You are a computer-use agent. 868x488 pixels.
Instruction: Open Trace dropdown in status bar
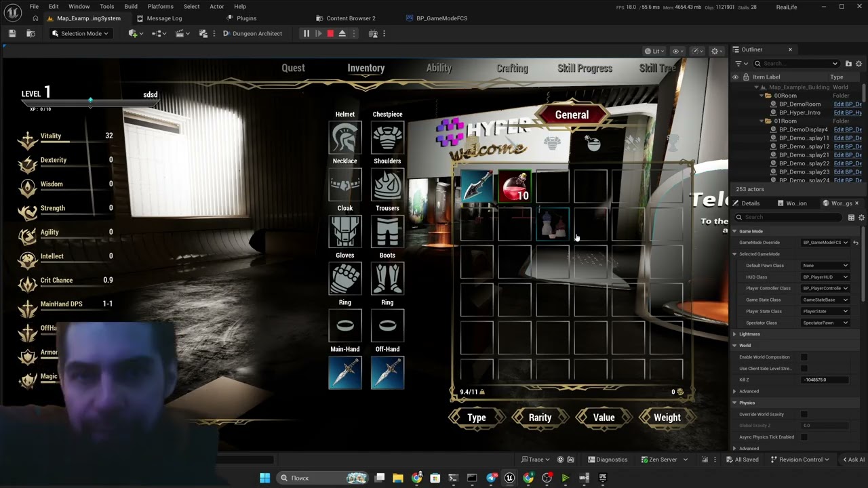point(536,460)
